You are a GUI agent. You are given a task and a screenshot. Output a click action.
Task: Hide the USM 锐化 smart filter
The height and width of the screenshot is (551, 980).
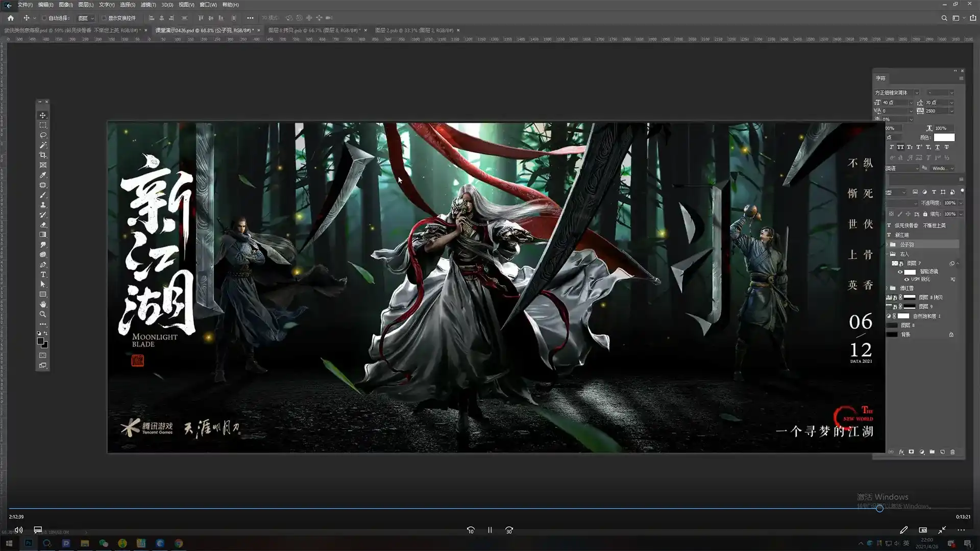[906, 280]
